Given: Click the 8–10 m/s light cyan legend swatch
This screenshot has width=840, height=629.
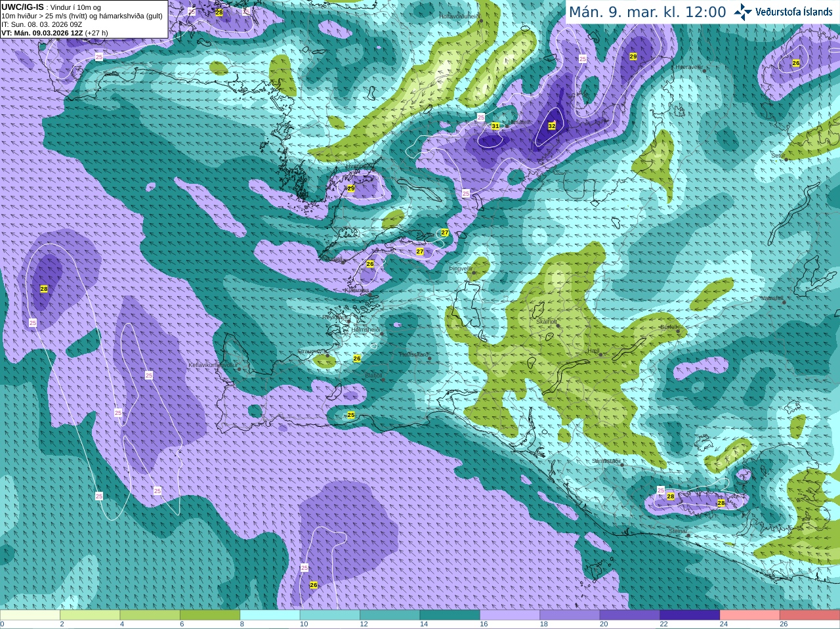Looking at the screenshot, I should pyautogui.click(x=270, y=615).
